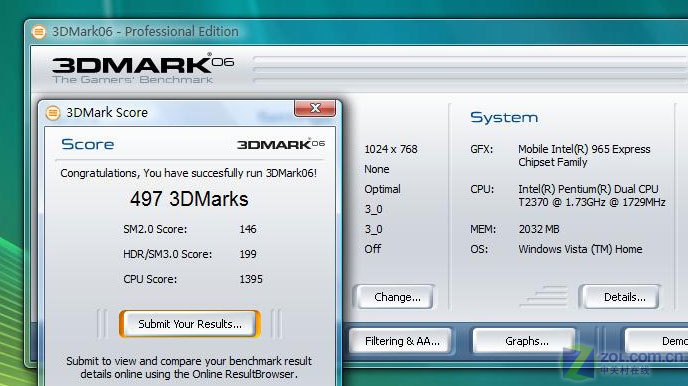Click the 'Off' setting value
This screenshot has width=688, height=386.
(373, 249)
